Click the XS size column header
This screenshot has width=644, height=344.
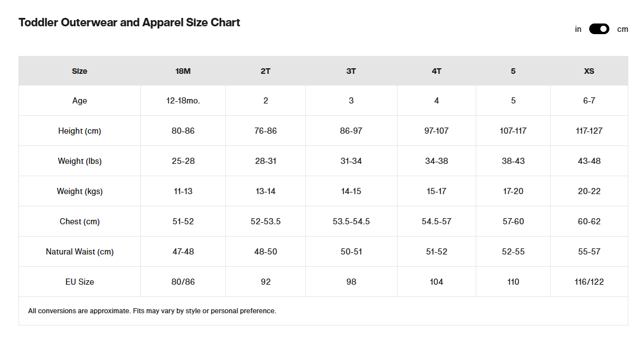(x=589, y=71)
